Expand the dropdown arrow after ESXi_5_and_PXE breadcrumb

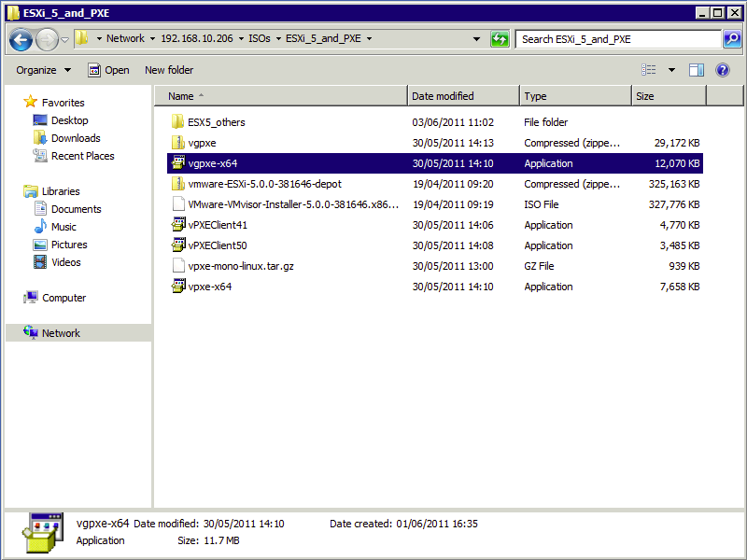369,38
